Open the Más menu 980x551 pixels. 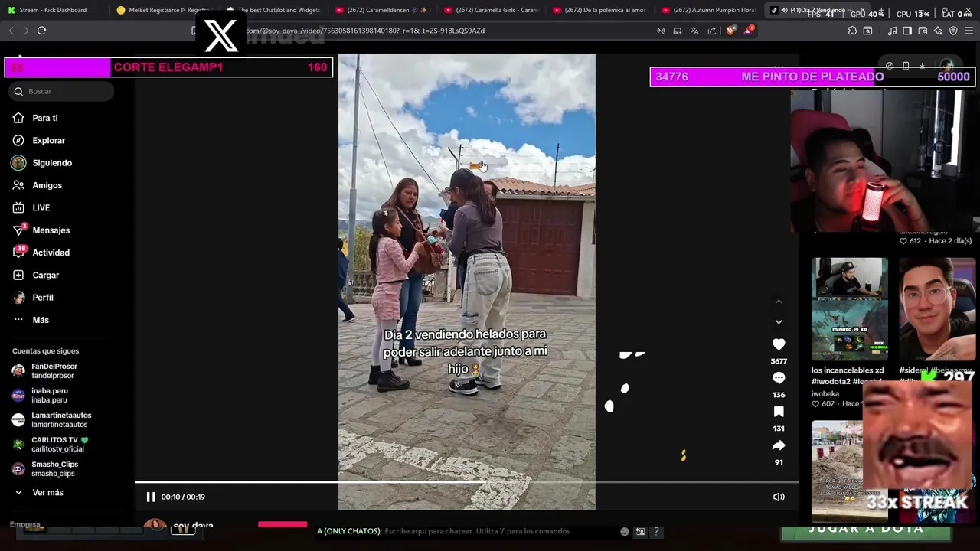pos(40,320)
